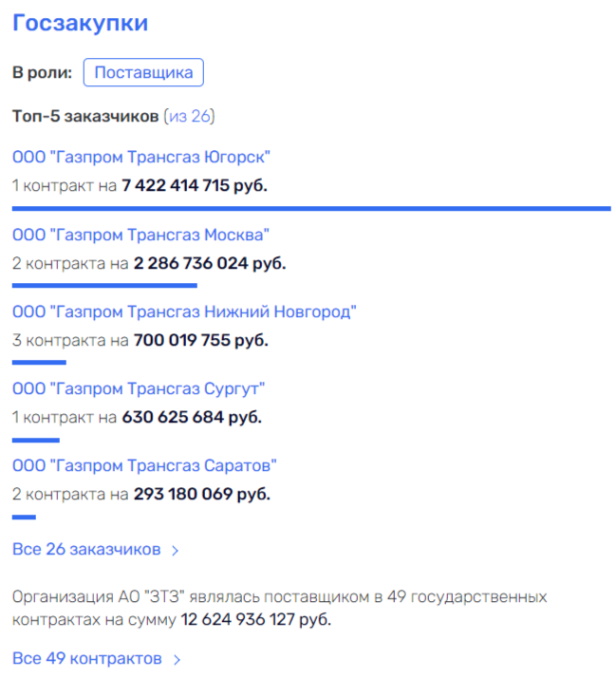
Task: Open ООО "Газпром Трансгаз Югорск" customer page
Action: [x=141, y=157]
